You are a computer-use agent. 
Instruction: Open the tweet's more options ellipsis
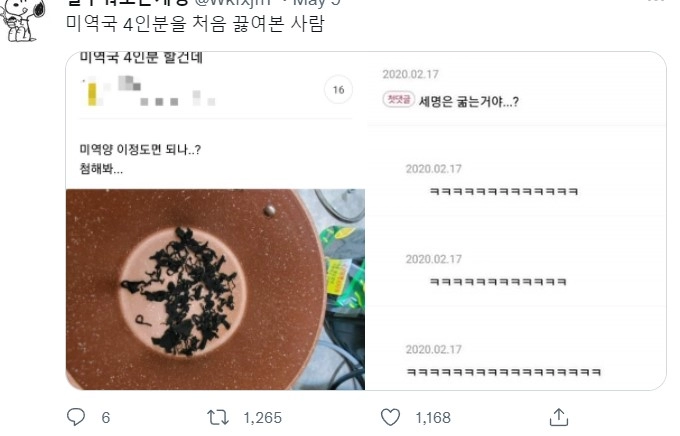pos(656,2)
